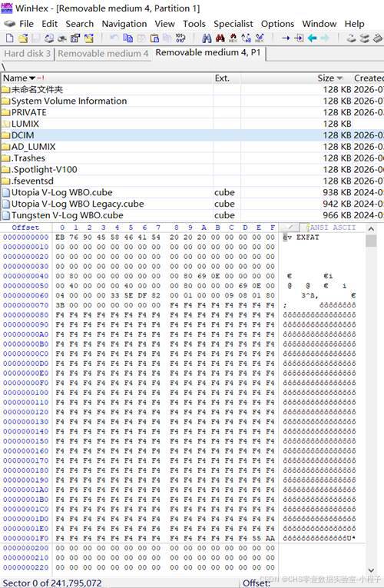Click file icon of Utopia V-Log WBO Legacy.cube

(x=6, y=204)
